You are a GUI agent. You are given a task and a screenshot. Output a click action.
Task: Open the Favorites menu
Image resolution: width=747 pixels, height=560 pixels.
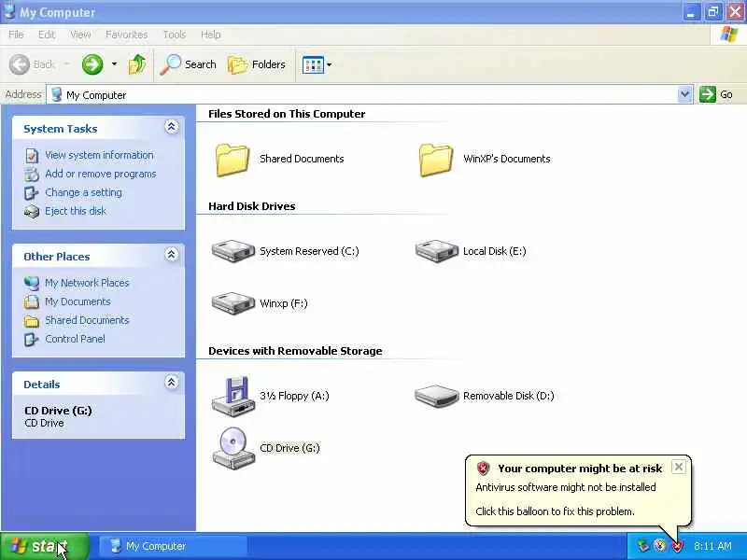click(126, 35)
